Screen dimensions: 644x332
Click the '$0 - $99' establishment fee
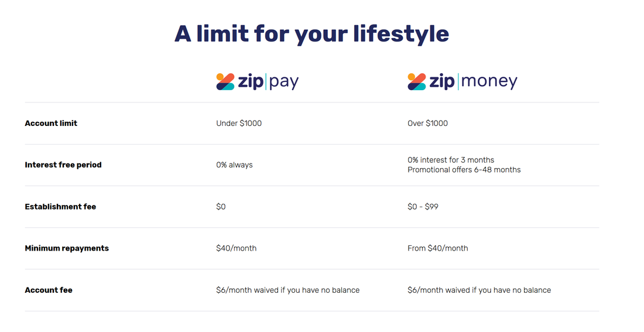tap(423, 207)
